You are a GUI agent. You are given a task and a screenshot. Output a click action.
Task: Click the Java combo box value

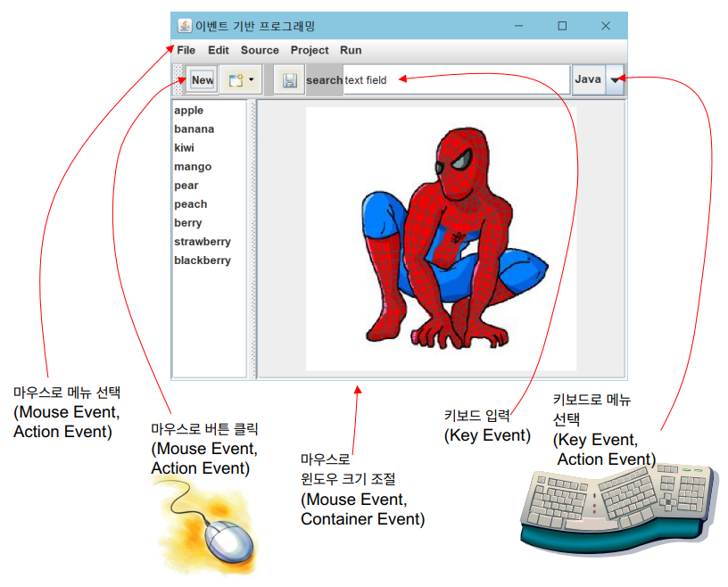(588, 79)
